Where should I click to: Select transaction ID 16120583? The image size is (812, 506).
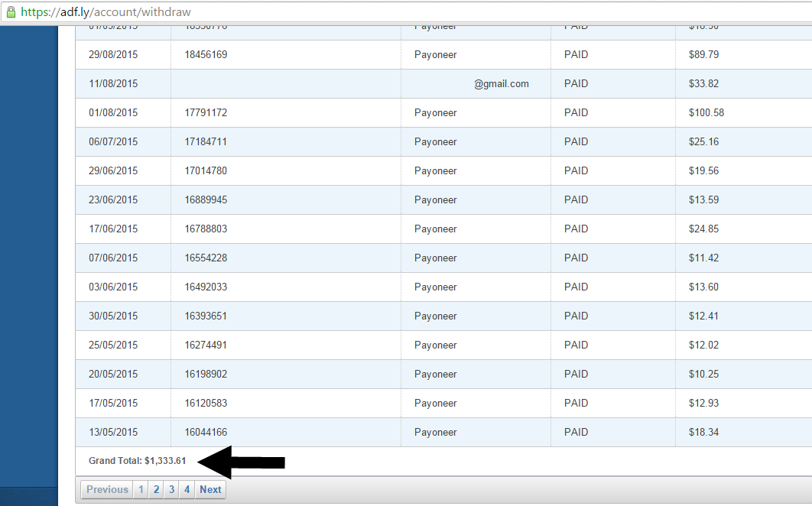(206, 402)
